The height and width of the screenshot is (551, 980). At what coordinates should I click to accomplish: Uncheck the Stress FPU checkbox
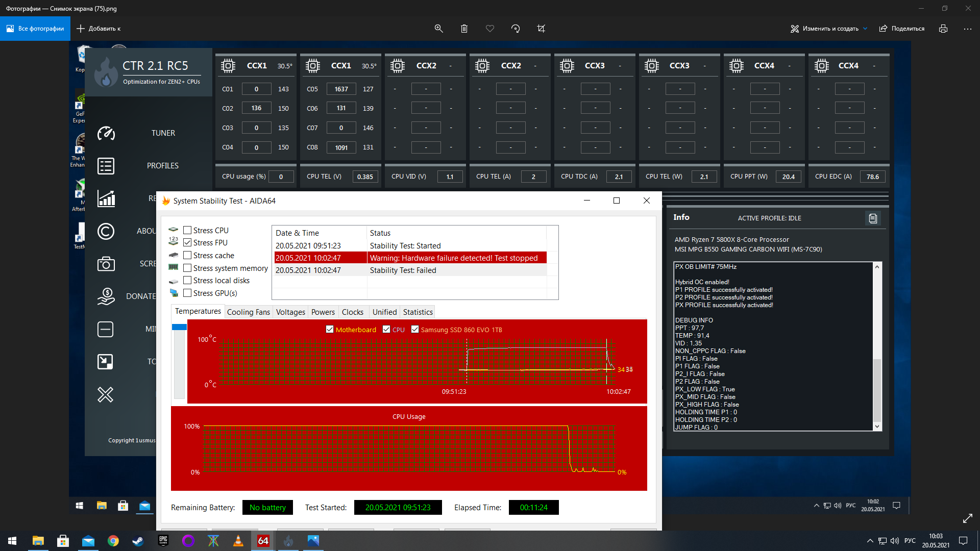pyautogui.click(x=187, y=243)
